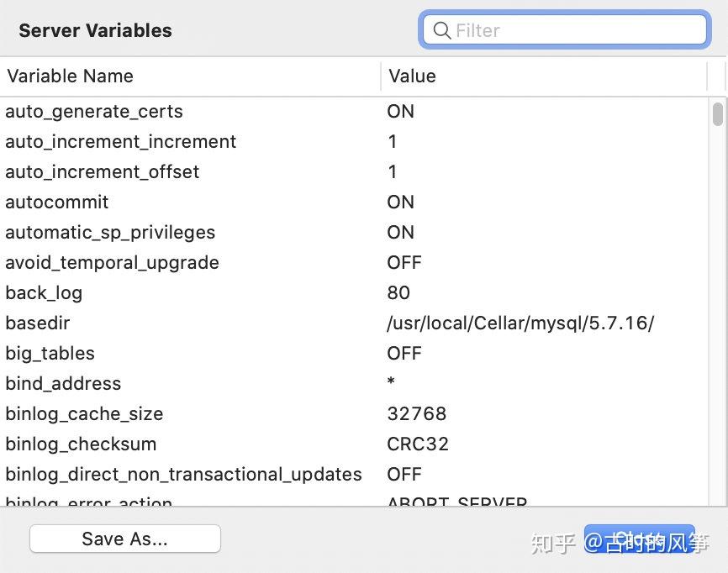The height and width of the screenshot is (573, 728).
Task: Select the auto_increment_increment variable
Action: point(121,142)
